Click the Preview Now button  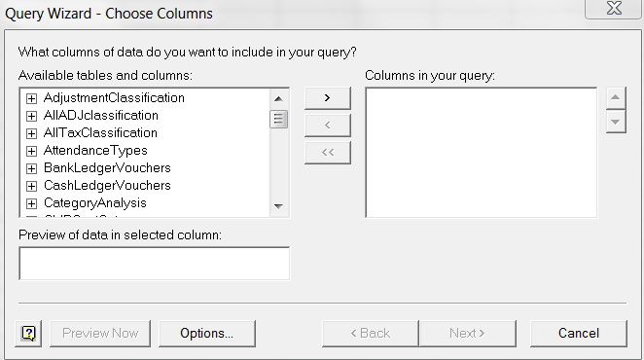100,334
